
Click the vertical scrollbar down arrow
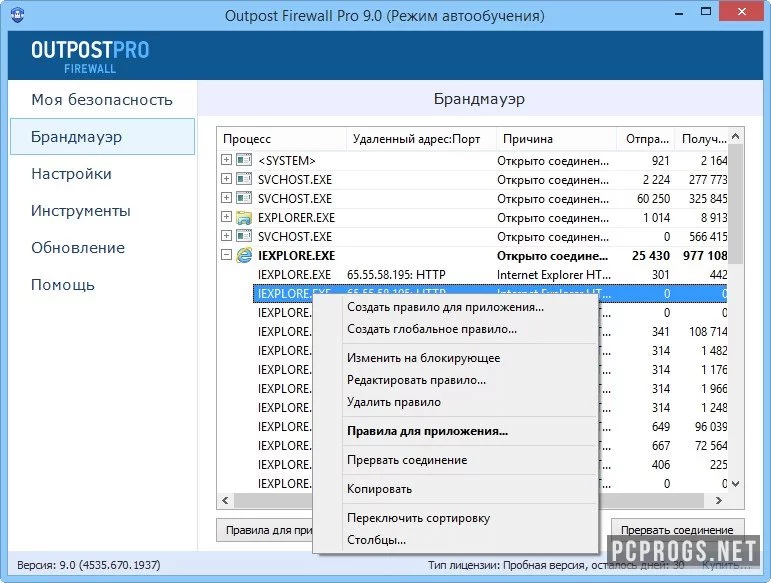point(736,484)
